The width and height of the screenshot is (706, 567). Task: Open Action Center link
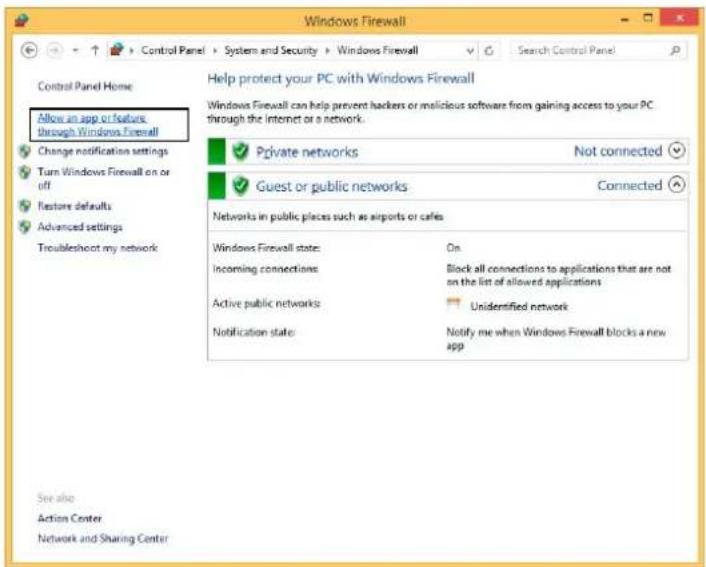(69, 518)
